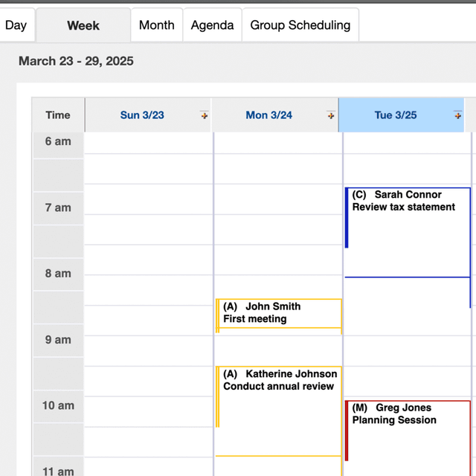Open the Group Scheduling tab
Screen dimensions: 476x476
coord(300,25)
